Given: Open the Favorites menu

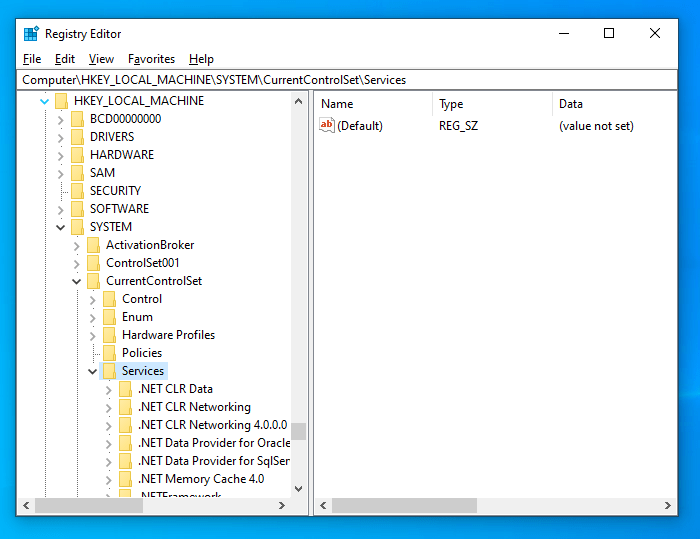Looking at the screenshot, I should [x=151, y=59].
